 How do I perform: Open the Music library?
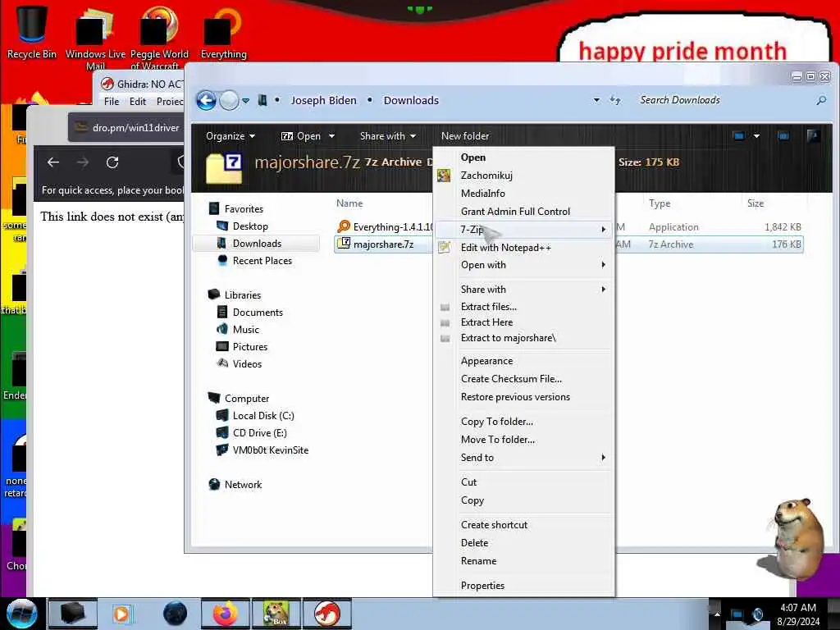point(239,330)
